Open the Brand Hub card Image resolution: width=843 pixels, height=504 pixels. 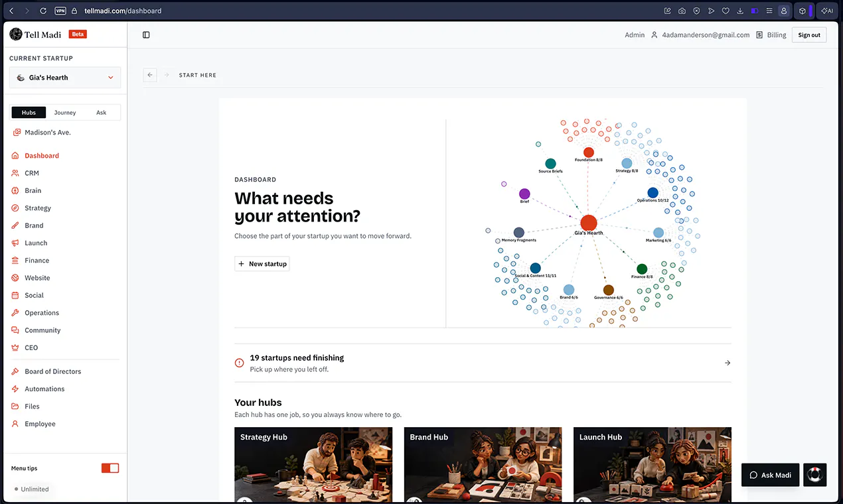pos(483,466)
